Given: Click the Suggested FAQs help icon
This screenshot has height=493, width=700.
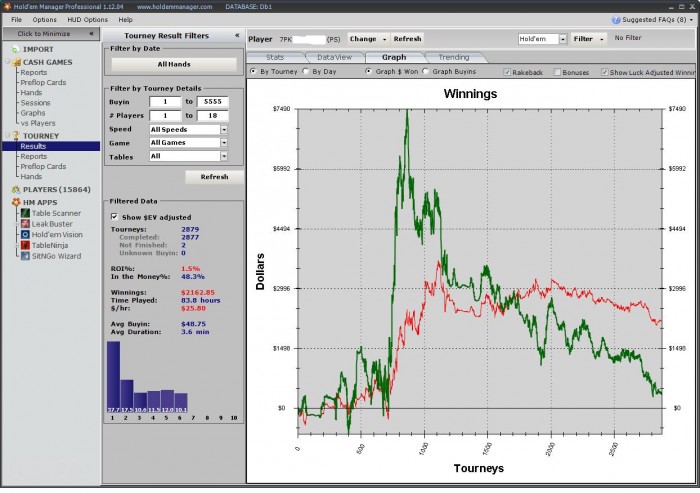Looking at the screenshot, I should coord(616,20).
